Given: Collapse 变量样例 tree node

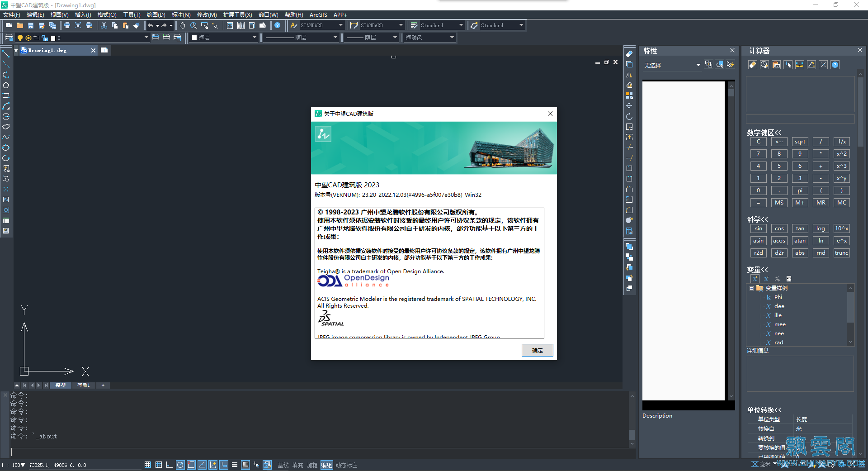Looking at the screenshot, I should (x=752, y=288).
